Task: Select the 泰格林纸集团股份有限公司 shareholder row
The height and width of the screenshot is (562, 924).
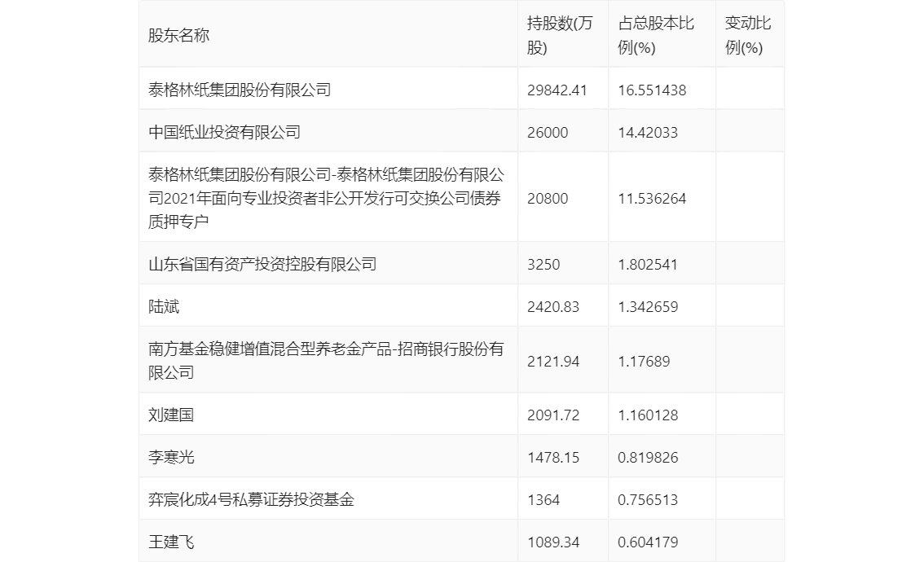Action: pyautogui.click(x=240, y=89)
